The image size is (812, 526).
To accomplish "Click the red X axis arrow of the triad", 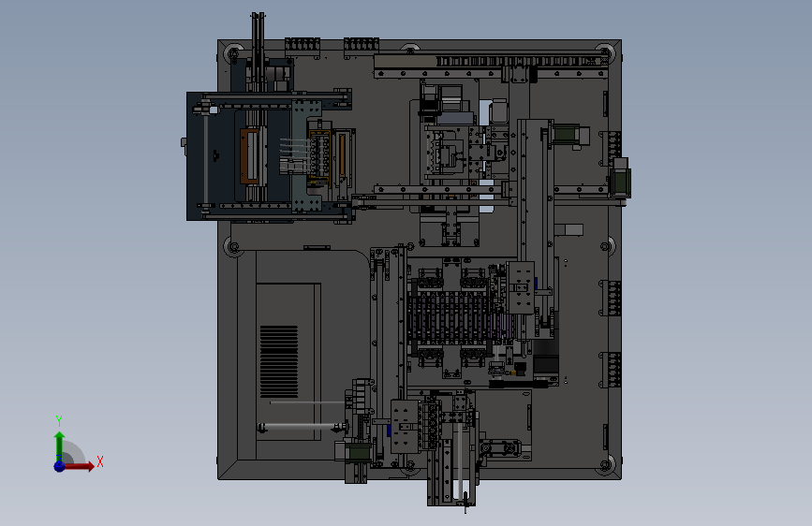I will point(81,466).
